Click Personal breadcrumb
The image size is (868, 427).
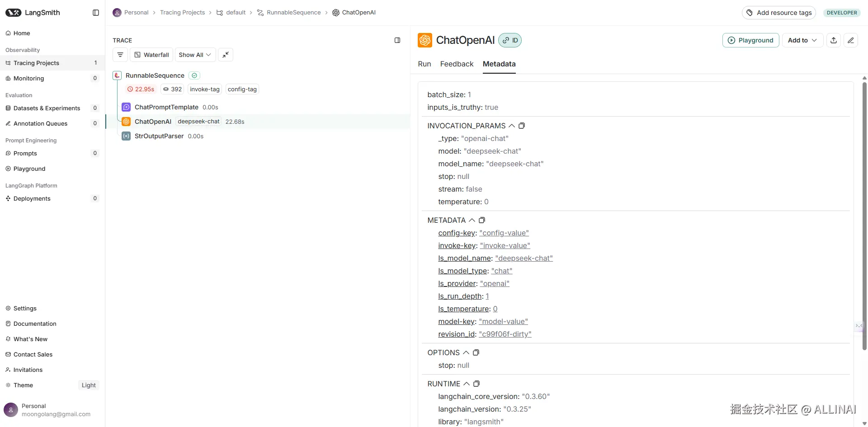click(131, 13)
